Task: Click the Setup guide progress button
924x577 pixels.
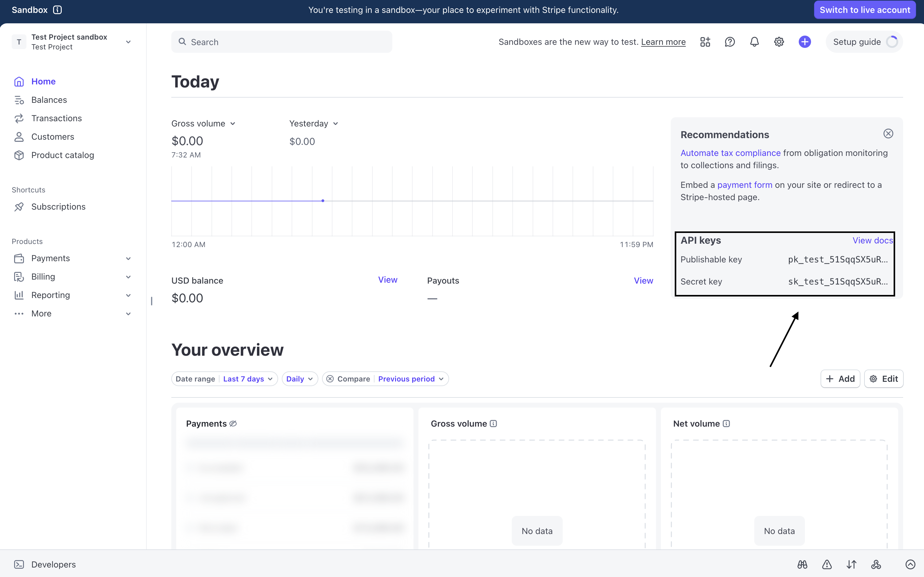Action: coord(864,42)
